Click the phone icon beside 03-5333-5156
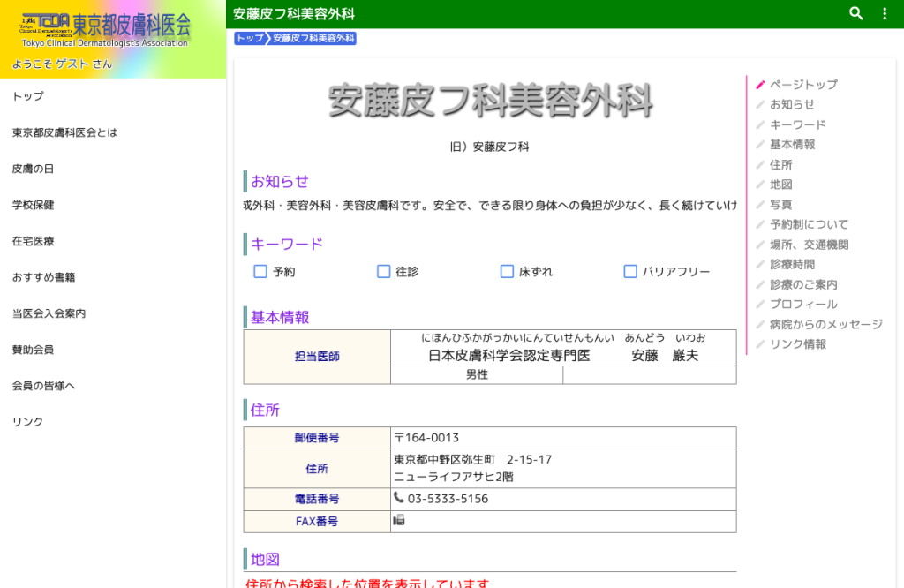Image resolution: width=904 pixels, height=588 pixels. pyautogui.click(x=398, y=497)
